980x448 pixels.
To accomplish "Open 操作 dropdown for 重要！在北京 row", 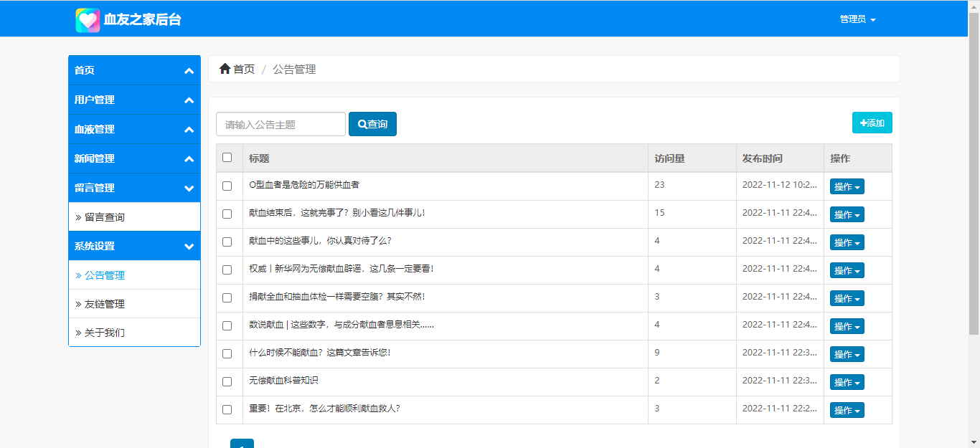I will click(x=847, y=410).
